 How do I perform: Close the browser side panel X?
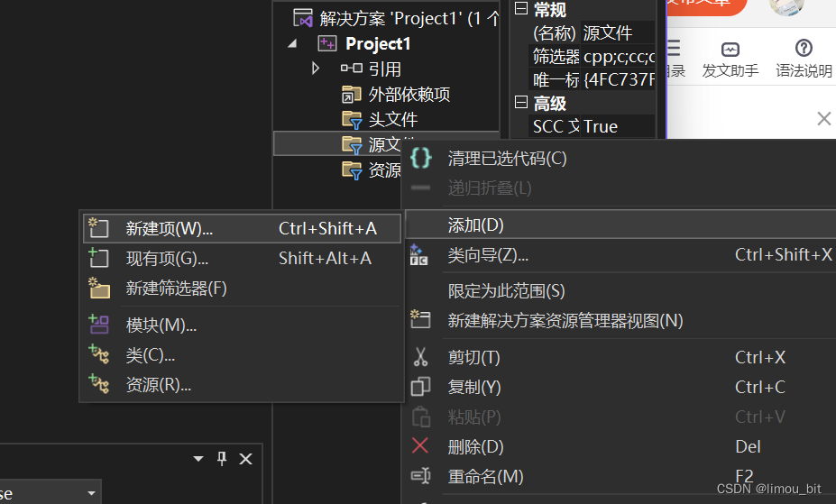click(x=823, y=118)
